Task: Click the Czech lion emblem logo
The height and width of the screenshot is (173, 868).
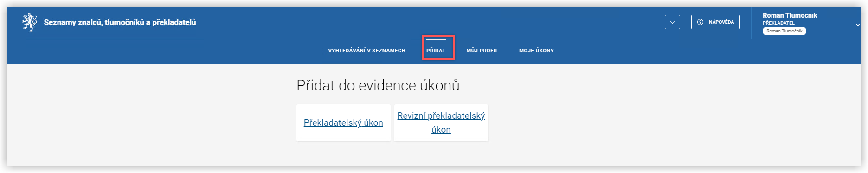Action: click(x=30, y=22)
